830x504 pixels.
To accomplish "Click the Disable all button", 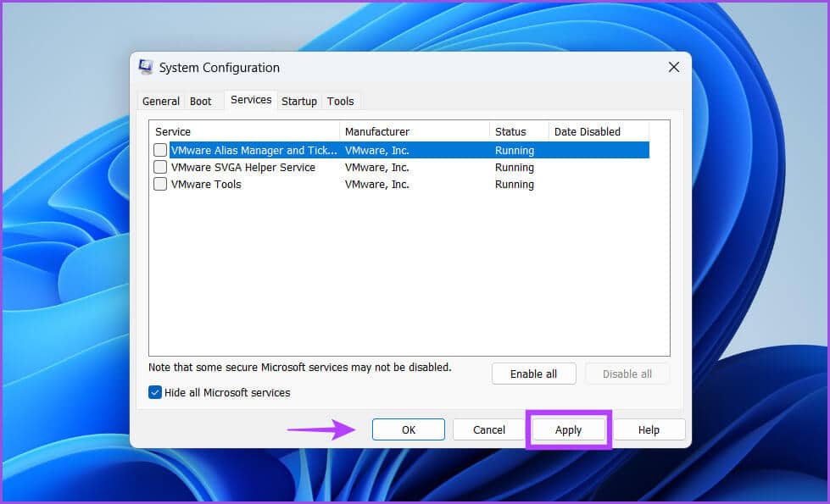I will (x=627, y=374).
